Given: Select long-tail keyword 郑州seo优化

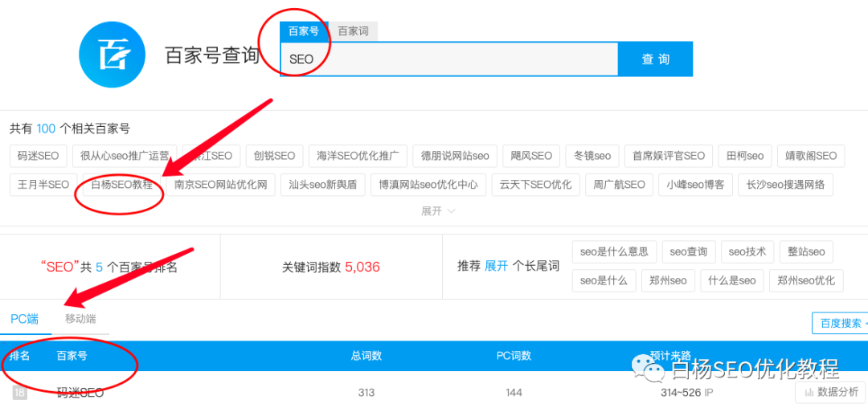Looking at the screenshot, I should click(x=806, y=281).
